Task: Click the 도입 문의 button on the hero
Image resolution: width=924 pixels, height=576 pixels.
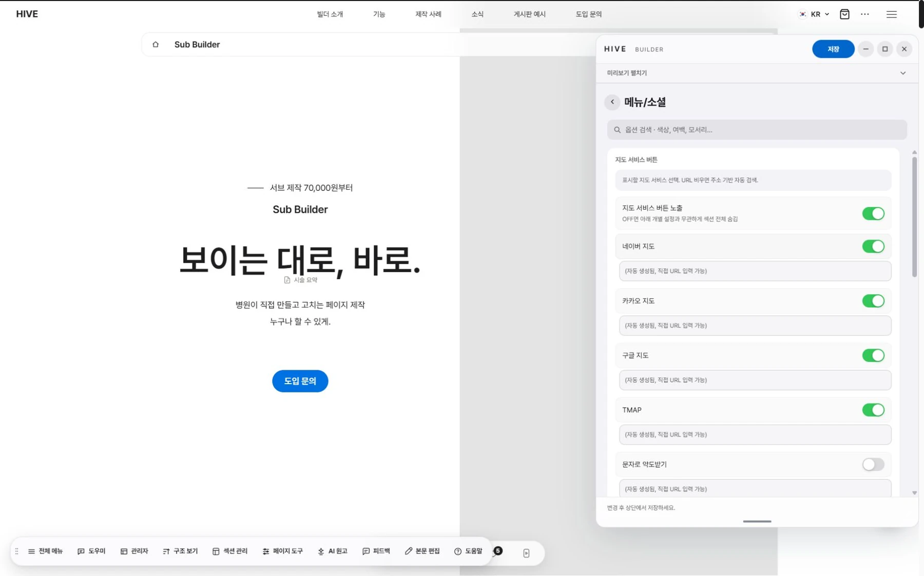Action: [x=300, y=381]
